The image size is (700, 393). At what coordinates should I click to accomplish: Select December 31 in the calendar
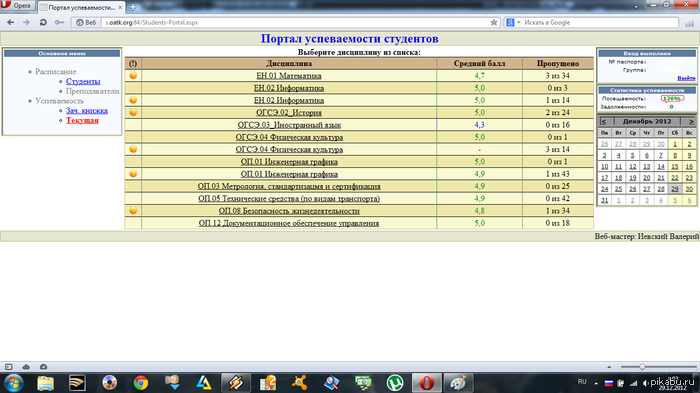(x=604, y=201)
